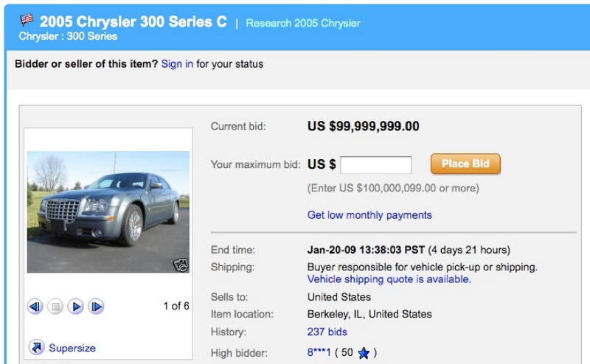590x364 pixels.
Task: Click the 2005 Chrysler 300 Series C title
Action: pyautogui.click(x=133, y=22)
